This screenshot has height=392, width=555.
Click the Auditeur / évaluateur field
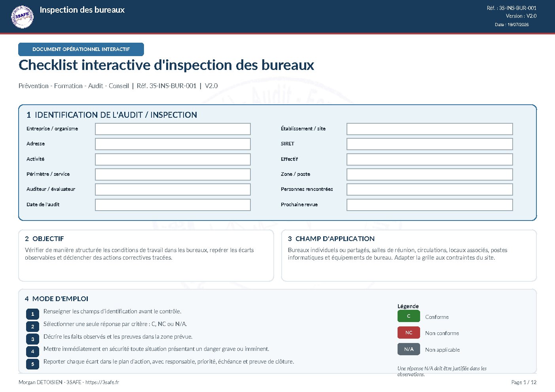pyautogui.click(x=173, y=189)
